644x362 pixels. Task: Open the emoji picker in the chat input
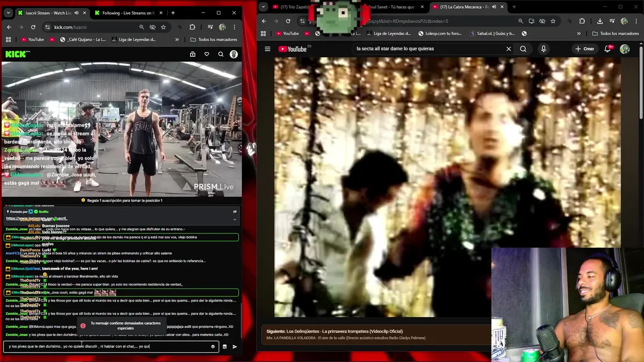(x=213, y=346)
